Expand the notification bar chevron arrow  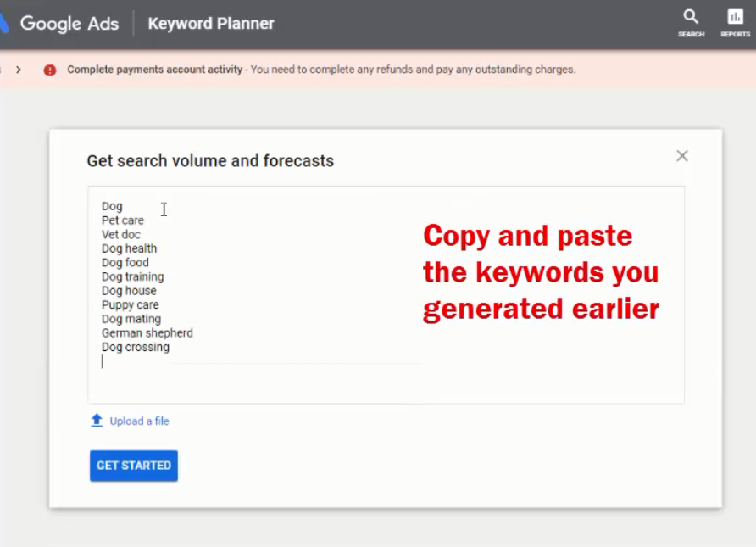pyautogui.click(x=19, y=70)
